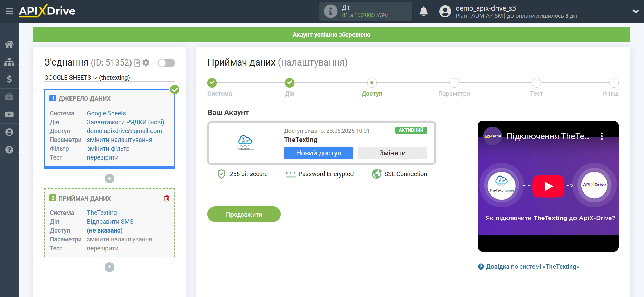Click змінити фільтр link
This screenshot has height=297, width=644.
[108, 149]
